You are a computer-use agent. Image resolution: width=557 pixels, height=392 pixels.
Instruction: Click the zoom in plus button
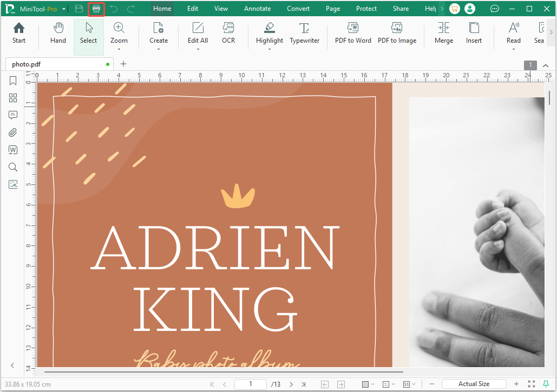coord(516,384)
